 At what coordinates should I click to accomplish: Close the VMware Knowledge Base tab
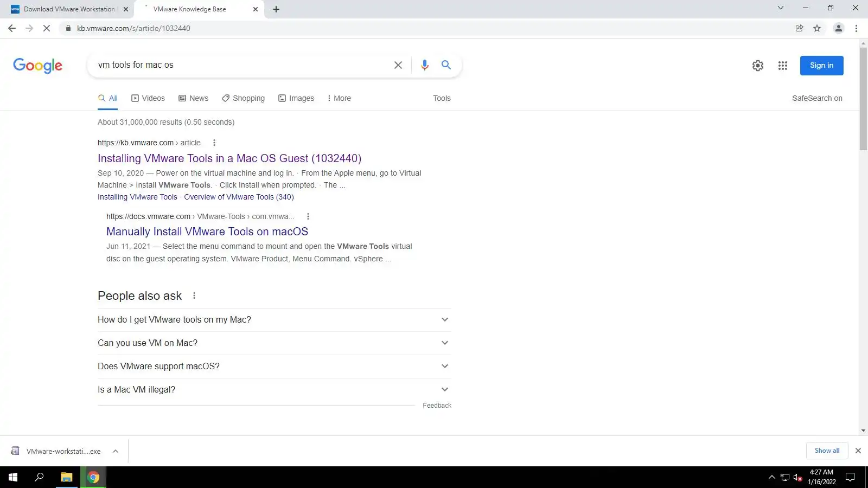coord(256,9)
